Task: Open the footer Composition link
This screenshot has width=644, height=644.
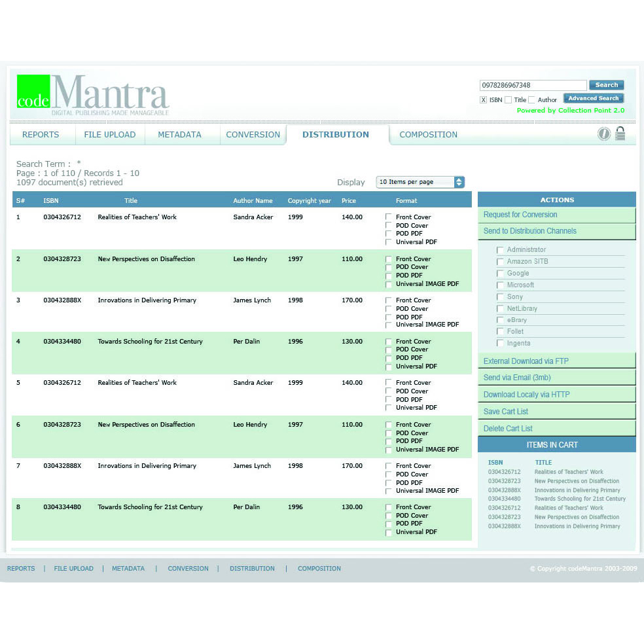Action: click(319, 569)
